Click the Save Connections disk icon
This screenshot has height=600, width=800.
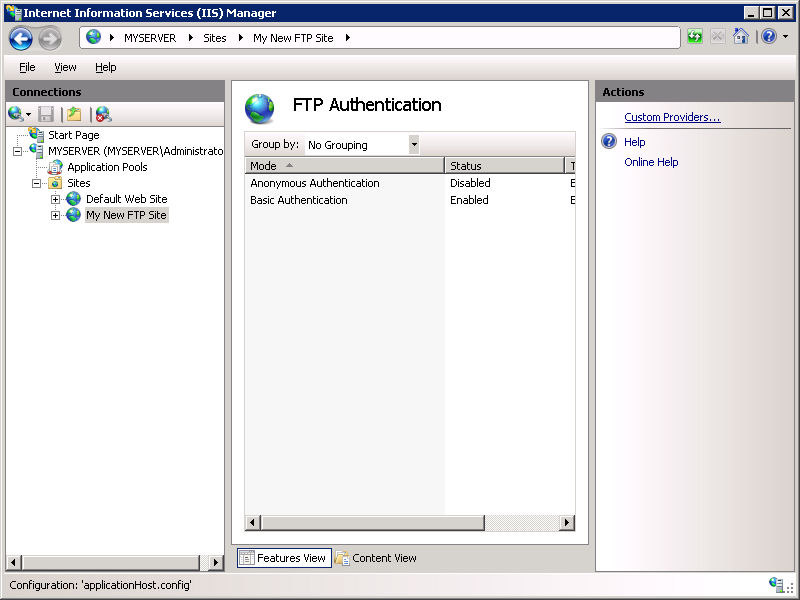pos(45,113)
